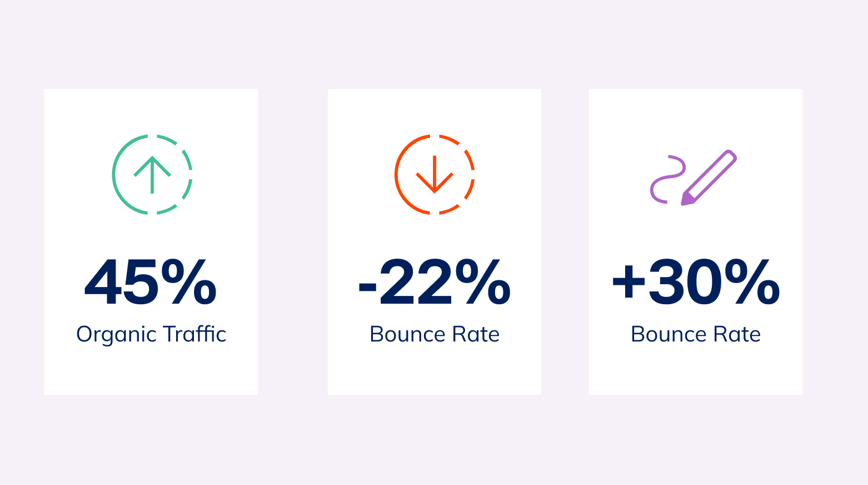The height and width of the screenshot is (485, 868).
Task: Click the word Traffic in the first card
Action: coord(194,334)
